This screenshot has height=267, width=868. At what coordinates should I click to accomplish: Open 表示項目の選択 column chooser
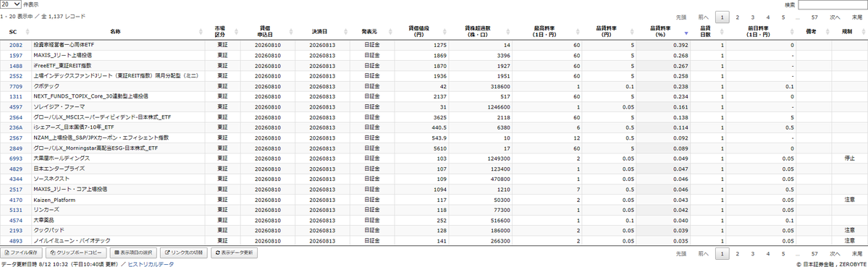pos(132,253)
